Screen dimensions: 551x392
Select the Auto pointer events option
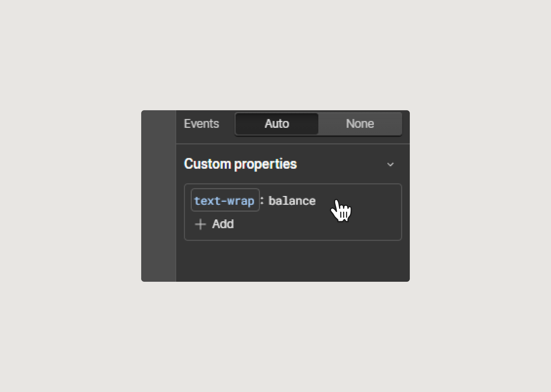pos(277,124)
